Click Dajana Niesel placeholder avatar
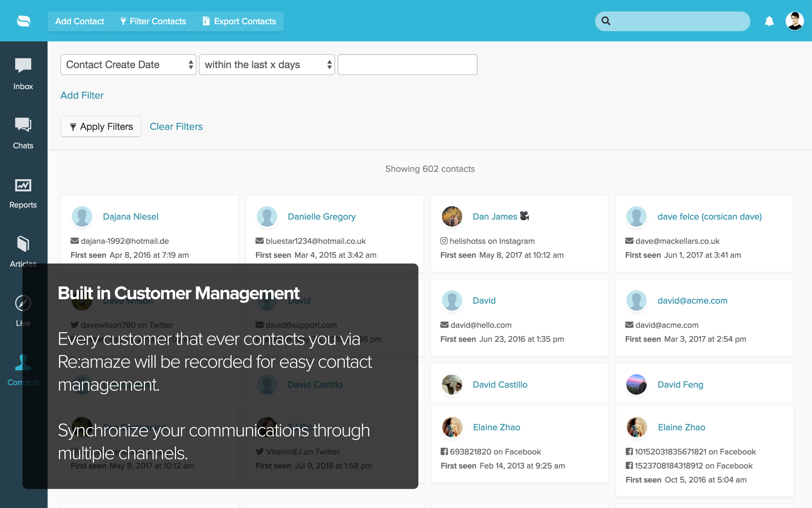812x508 pixels. click(x=82, y=216)
